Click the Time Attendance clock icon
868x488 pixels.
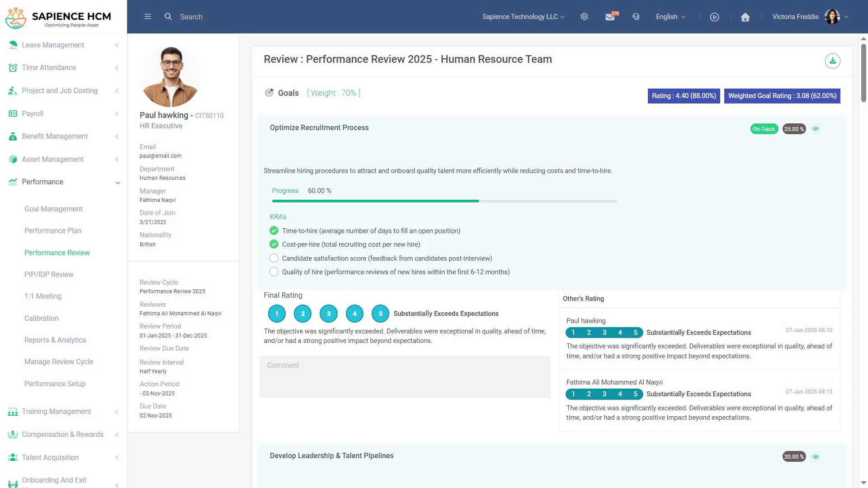pos(13,68)
